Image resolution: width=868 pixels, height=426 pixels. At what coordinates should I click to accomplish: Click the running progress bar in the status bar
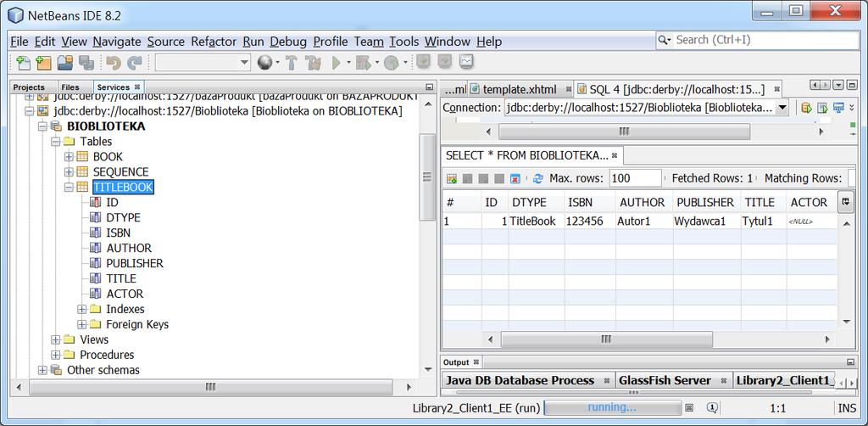click(612, 407)
